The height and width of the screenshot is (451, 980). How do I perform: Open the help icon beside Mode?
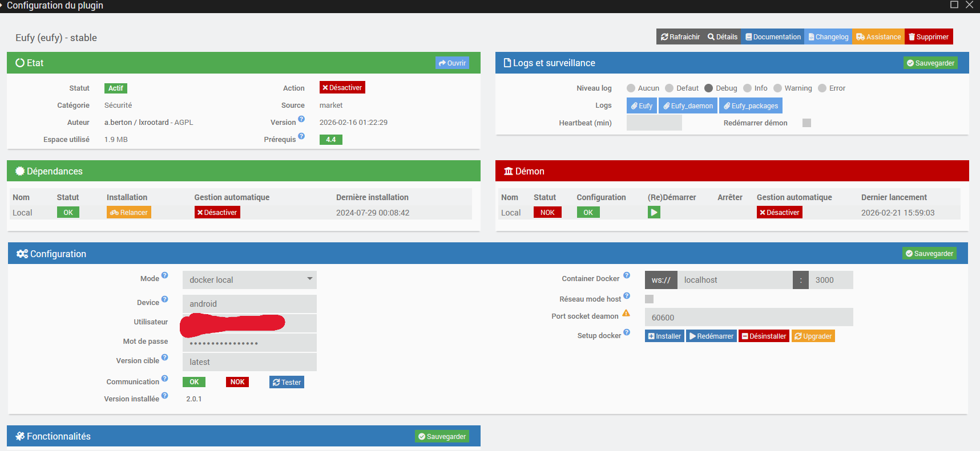(x=164, y=275)
